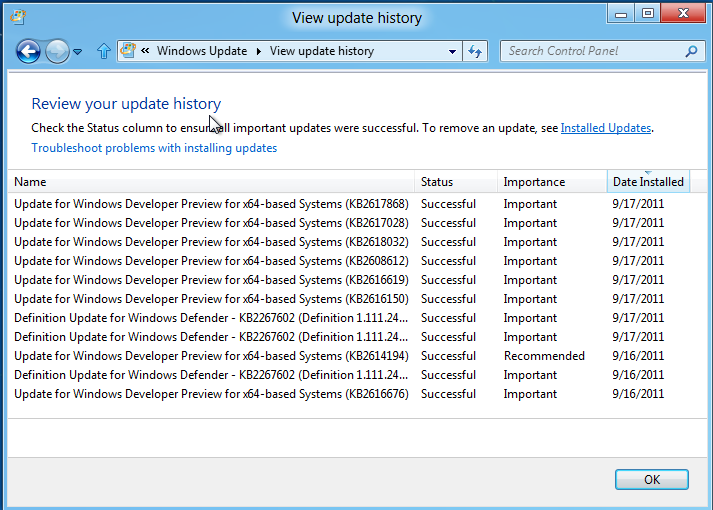713x510 pixels.
Task: Click the Refresh button beside address bar
Action: click(x=475, y=51)
